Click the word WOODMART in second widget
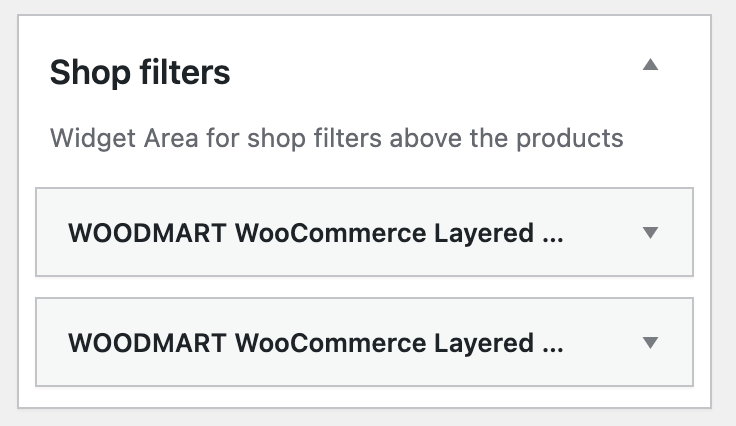The width and height of the screenshot is (736, 426). 147,343
